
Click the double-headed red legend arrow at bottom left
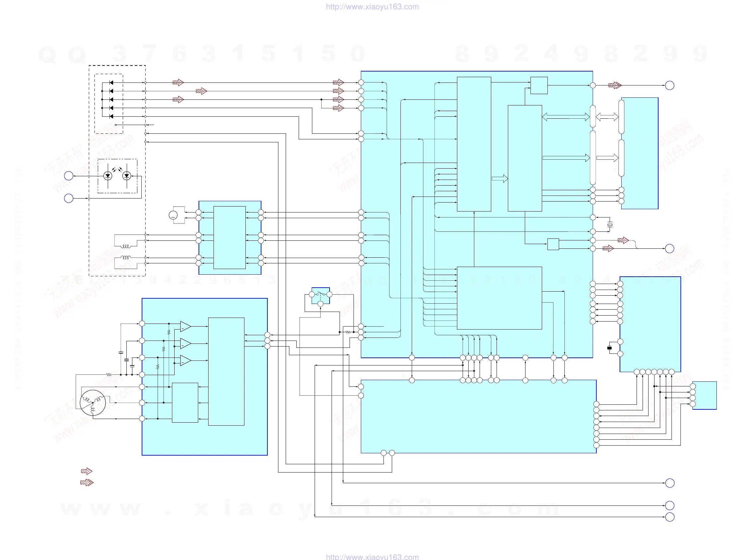(87, 483)
